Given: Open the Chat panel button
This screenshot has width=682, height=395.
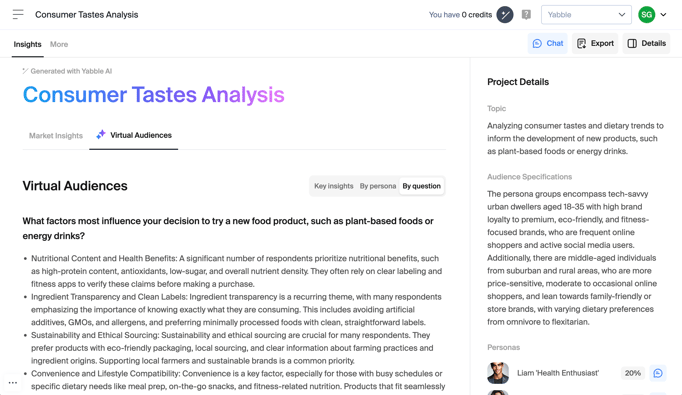Looking at the screenshot, I should pos(548,44).
